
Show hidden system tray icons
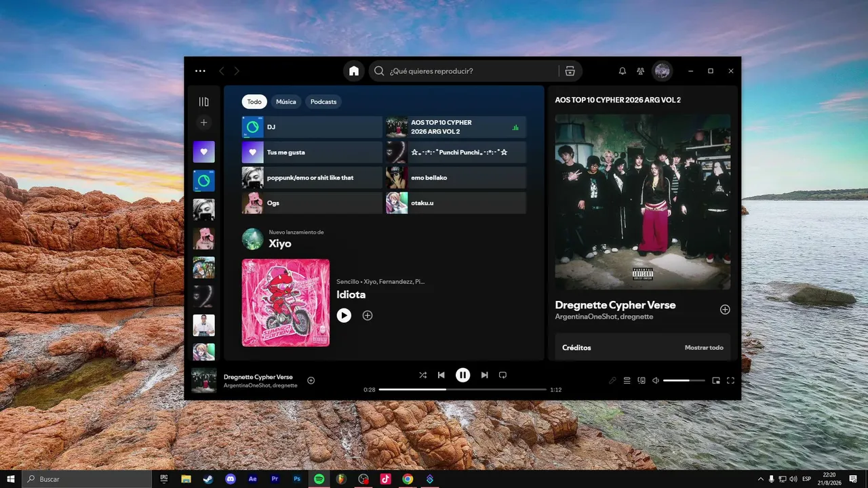click(x=760, y=479)
